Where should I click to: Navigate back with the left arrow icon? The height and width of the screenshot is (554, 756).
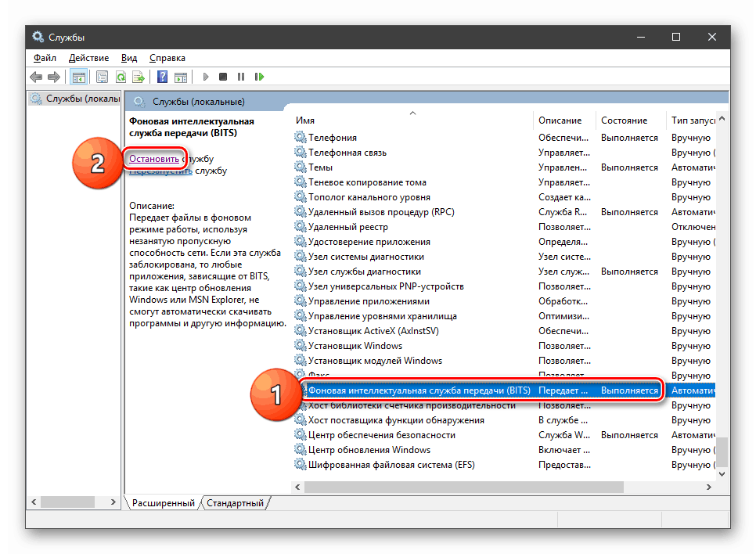36,76
